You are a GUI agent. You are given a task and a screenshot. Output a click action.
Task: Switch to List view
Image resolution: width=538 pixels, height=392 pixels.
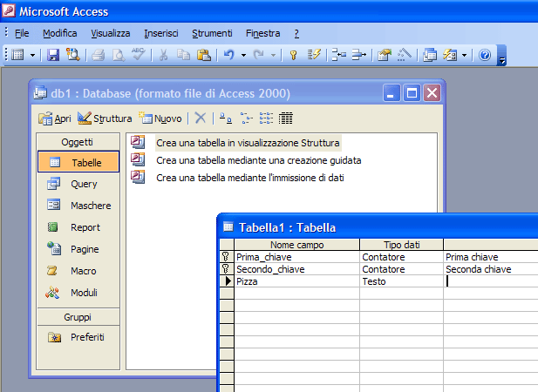(x=266, y=118)
